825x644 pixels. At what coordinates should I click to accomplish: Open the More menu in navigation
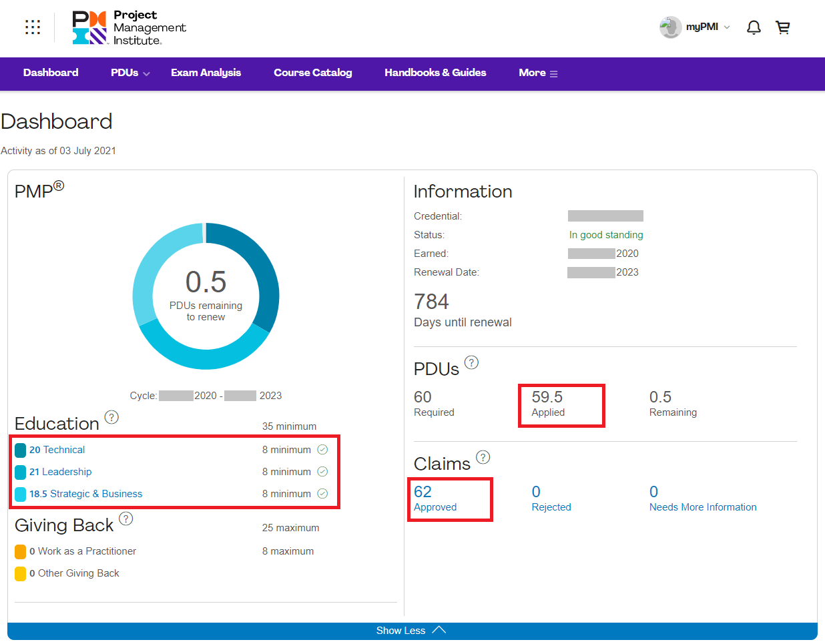538,73
